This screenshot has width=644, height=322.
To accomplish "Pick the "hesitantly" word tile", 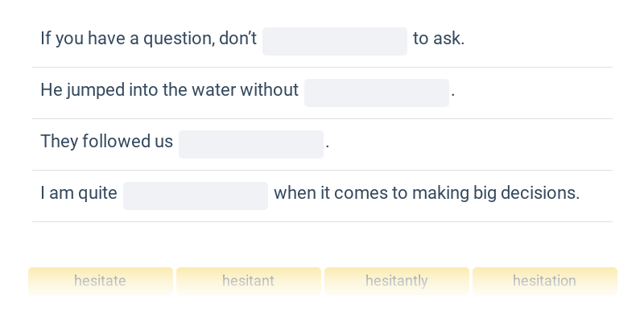I will [397, 281].
